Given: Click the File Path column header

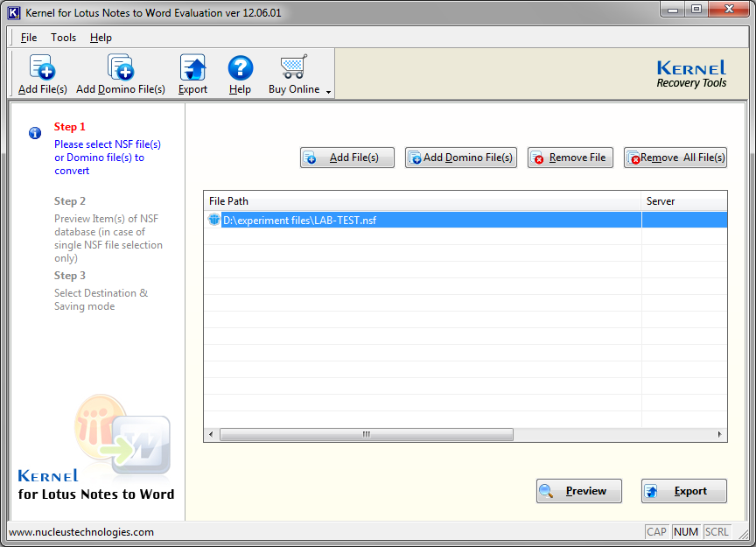Looking at the screenshot, I should click(x=422, y=201).
